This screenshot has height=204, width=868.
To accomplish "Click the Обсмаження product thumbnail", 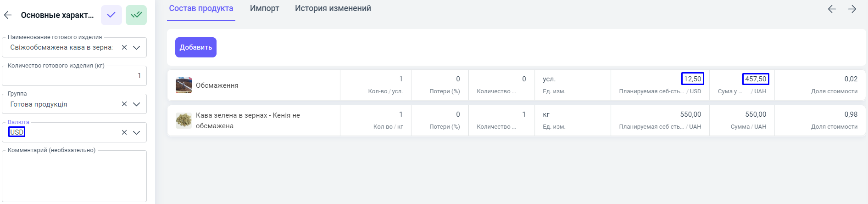I will coord(184,85).
